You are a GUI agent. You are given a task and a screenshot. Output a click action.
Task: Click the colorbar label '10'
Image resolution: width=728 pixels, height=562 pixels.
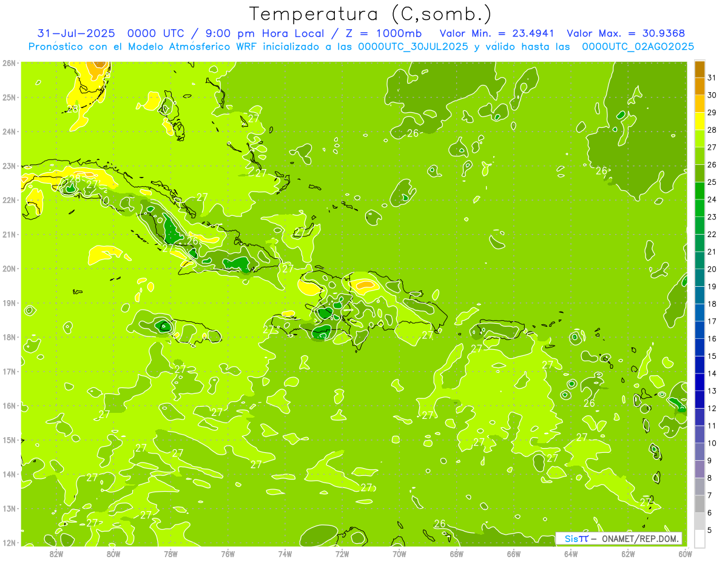pyautogui.click(x=712, y=444)
